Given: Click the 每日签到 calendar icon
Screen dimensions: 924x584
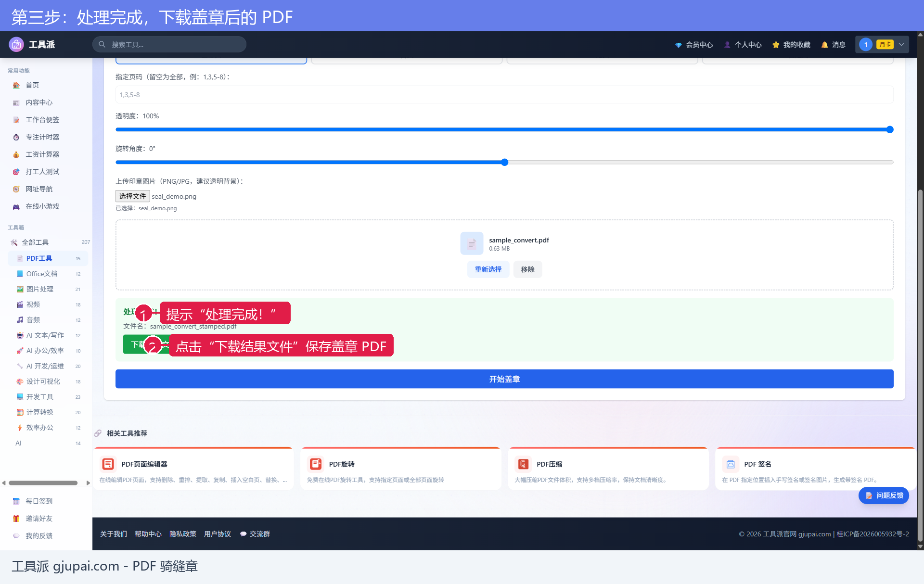Looking at the screenshot, I should coord(16,501).
